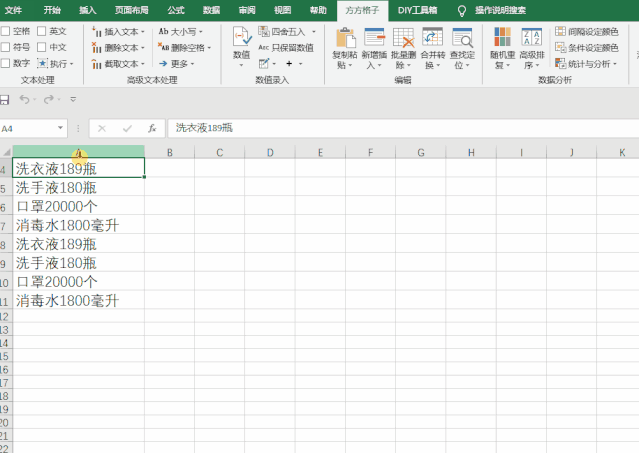The width and height of the screenshot is (639, 453).
Task: Click the Name Box showing A4
Action: [28, 129]
